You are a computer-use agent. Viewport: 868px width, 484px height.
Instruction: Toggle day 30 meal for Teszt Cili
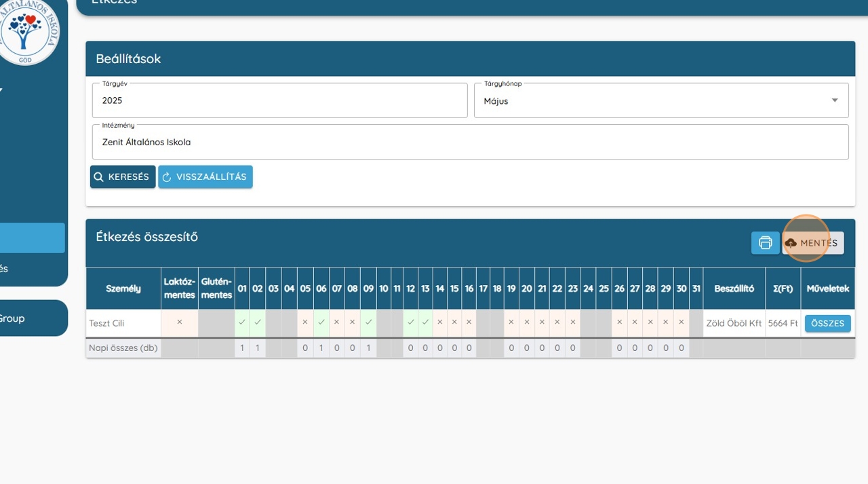[682, 322]
